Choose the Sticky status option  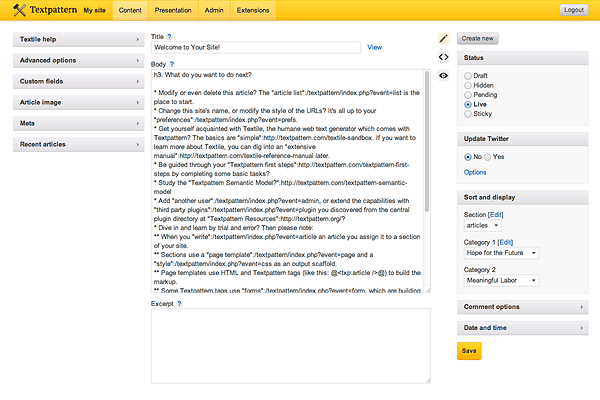[x=467, y=112]
